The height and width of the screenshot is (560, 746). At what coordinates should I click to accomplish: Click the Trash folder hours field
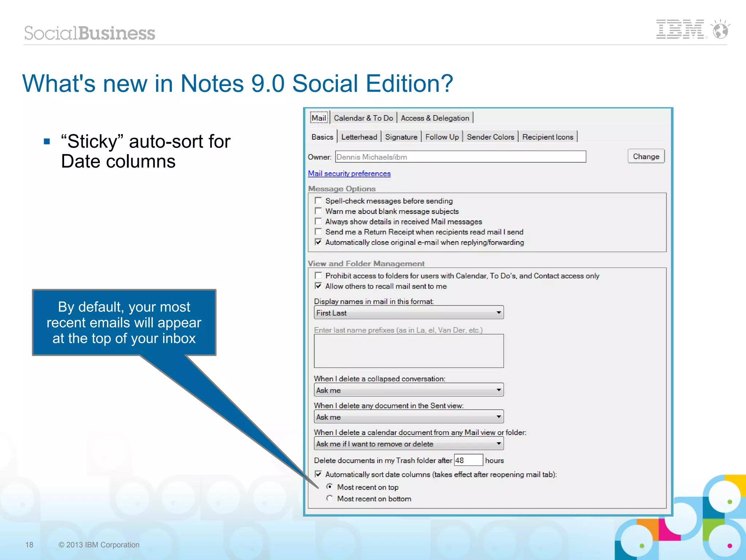click(x=468, y=460)
